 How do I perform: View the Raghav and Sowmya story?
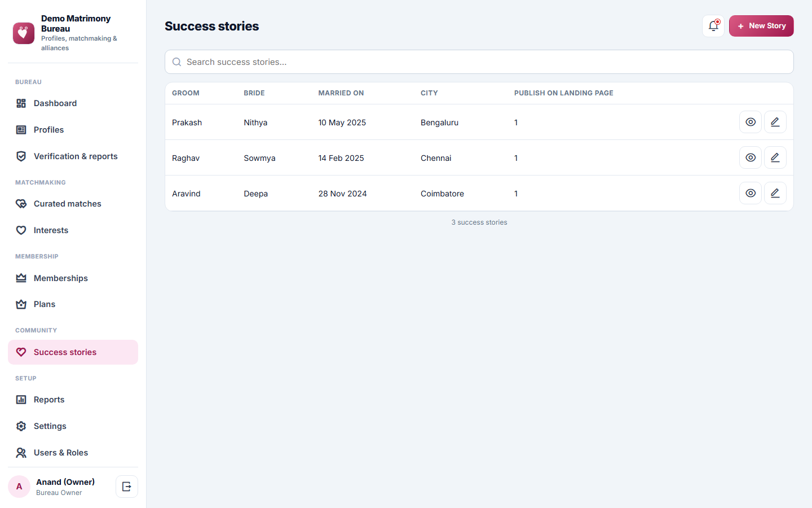(x=751, y=157)
